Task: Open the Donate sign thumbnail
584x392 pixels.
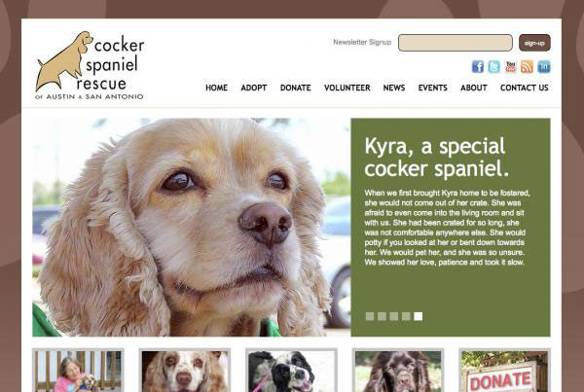Action: pos(504,371)
